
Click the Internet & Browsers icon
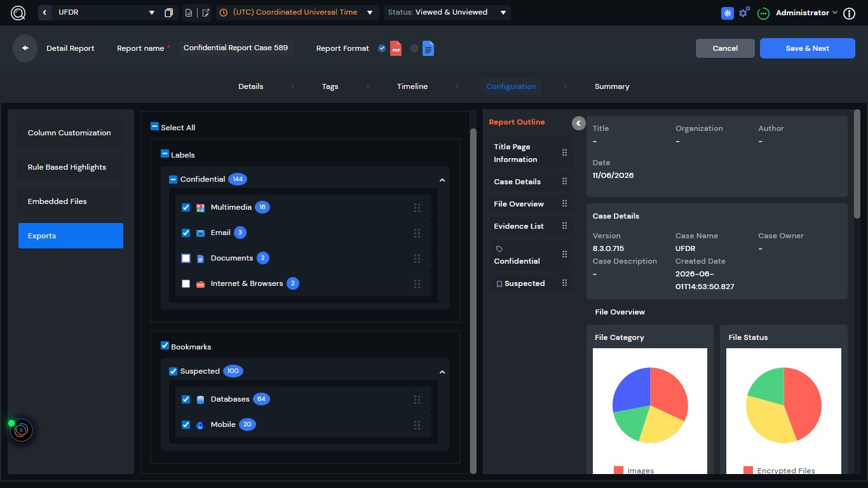coord(200,284)
